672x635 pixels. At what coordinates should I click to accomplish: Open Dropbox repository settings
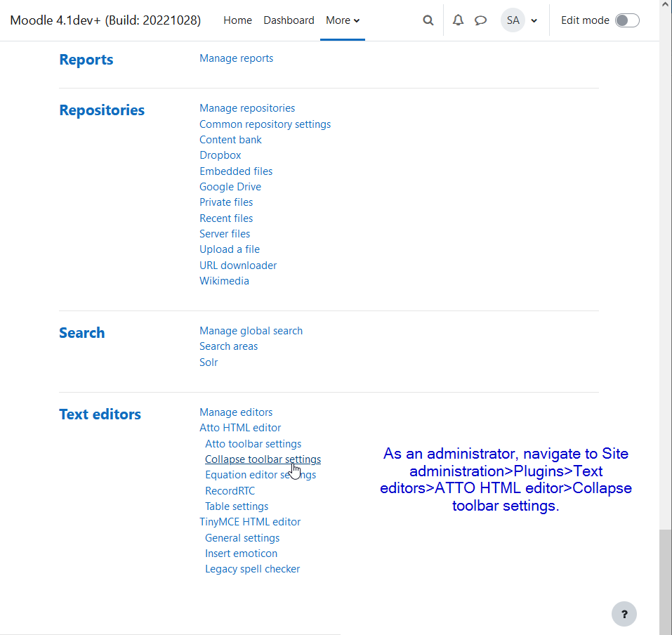tap(220, 155)
